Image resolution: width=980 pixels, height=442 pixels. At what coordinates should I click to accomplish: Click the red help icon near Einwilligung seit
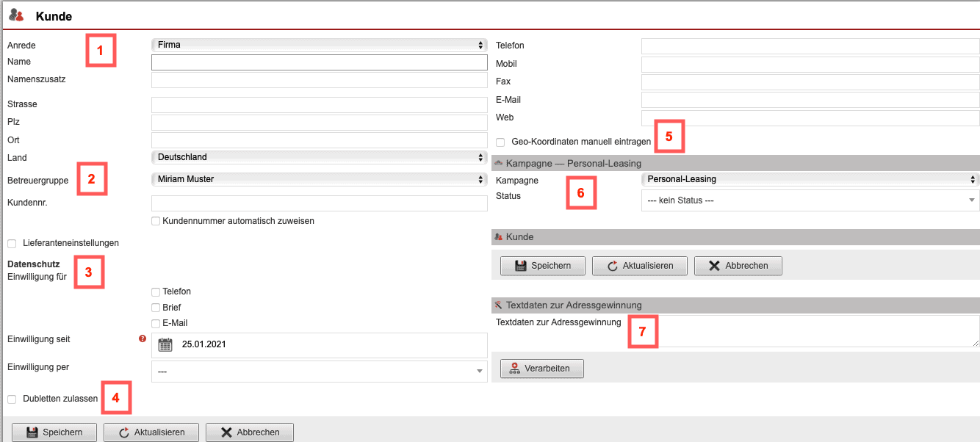pyautogui.click(x=143, y=338)
